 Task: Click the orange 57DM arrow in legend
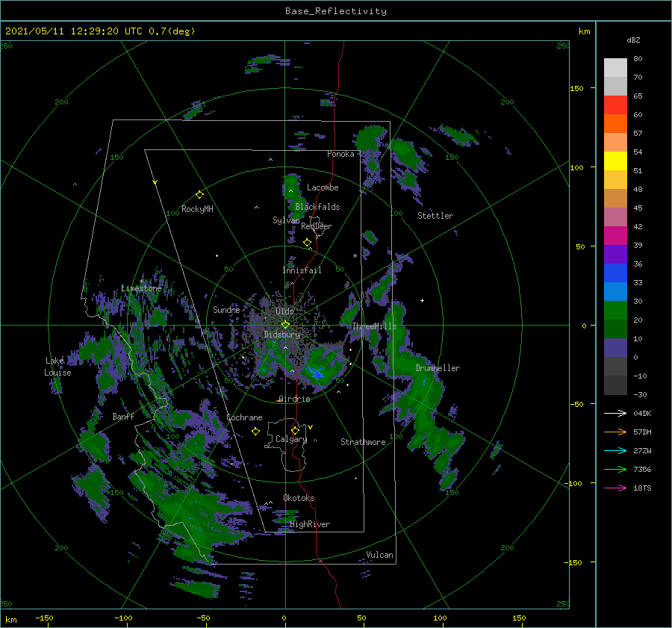615,432
